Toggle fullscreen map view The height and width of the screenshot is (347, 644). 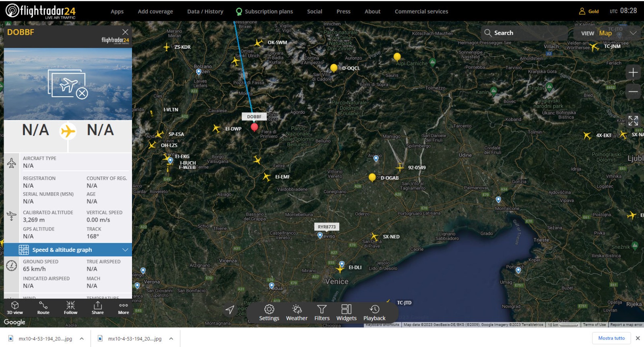click(x=633, y=121)
